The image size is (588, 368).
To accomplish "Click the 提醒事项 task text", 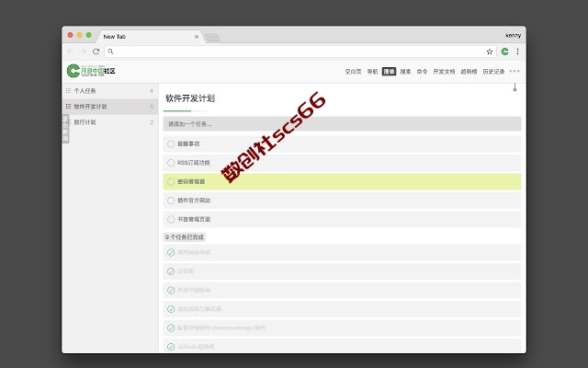I will pos(188,144).
